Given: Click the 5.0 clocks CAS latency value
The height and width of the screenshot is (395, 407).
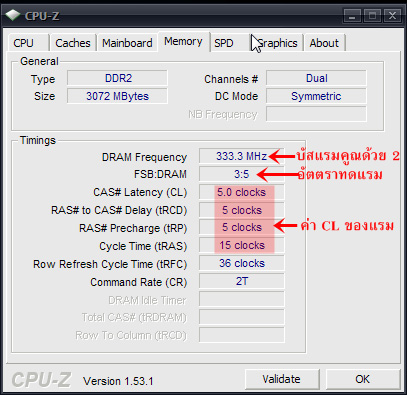Looking at the screenshot, I should [242, 192].
